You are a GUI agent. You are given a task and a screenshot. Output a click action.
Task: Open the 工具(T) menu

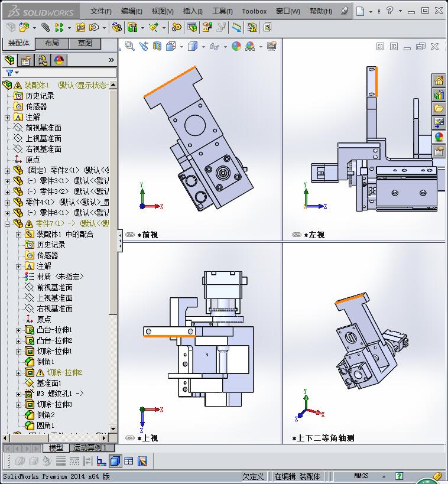click(x=222, y=11)
